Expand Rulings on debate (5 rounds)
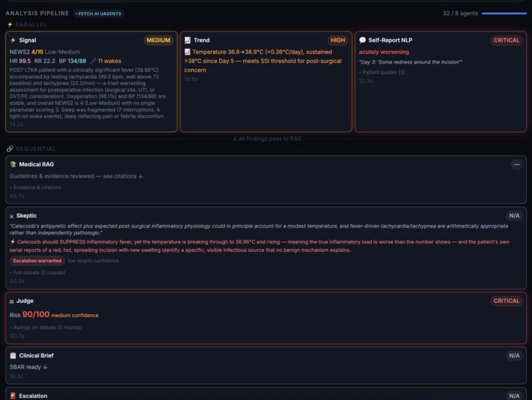Viewport: 532px width, 400px height. point(46,327)
